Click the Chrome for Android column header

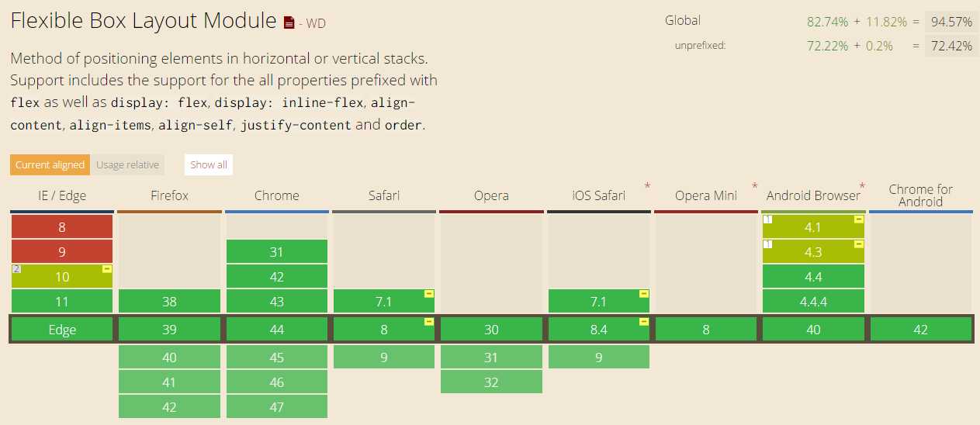(920, 195)
